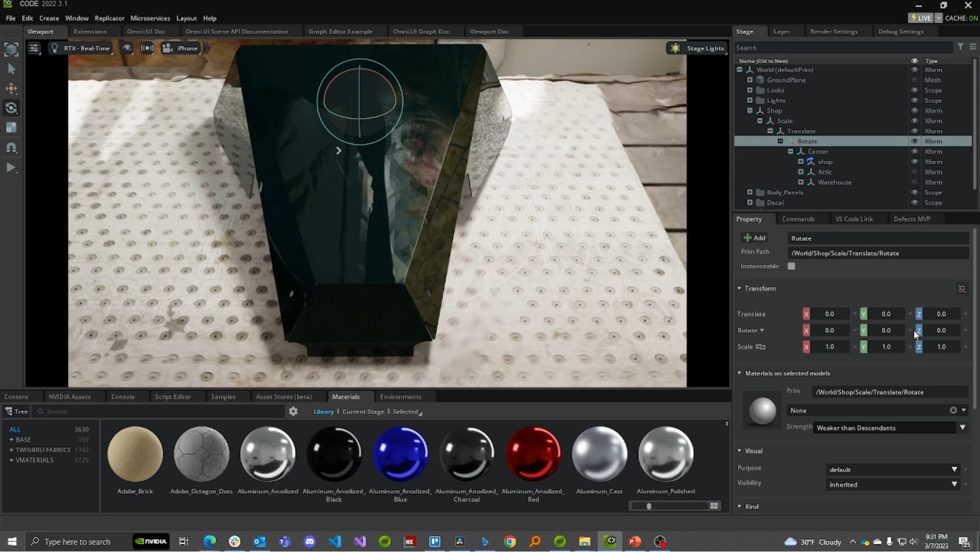This screenshot has height=552, width=980.
Task: Click the VS Code Link button in Property panel
Action: click(x=854, y=218)
